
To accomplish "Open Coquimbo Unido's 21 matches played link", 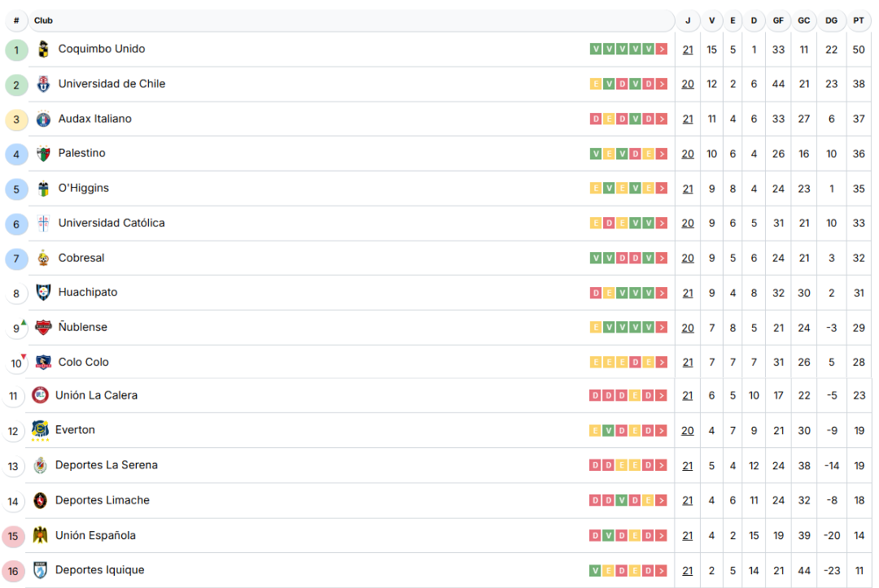I will click(688, 50).
